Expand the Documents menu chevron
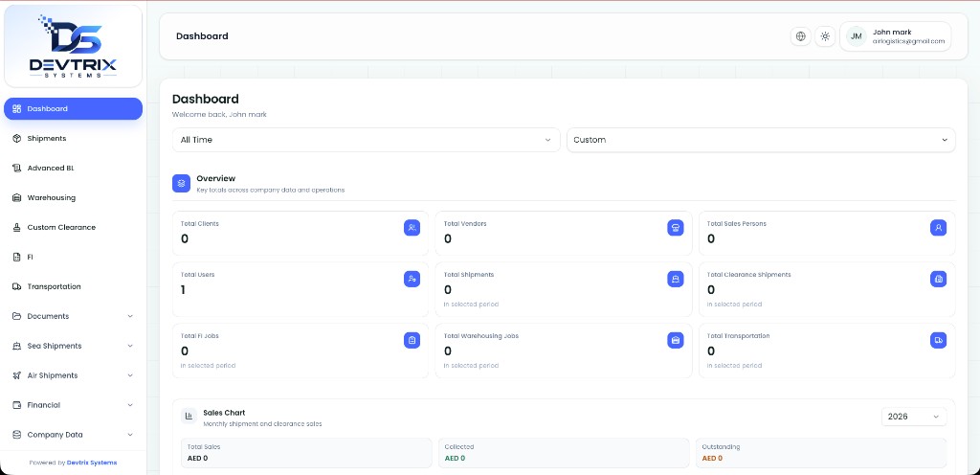980x475 pixels. point(130,316)
